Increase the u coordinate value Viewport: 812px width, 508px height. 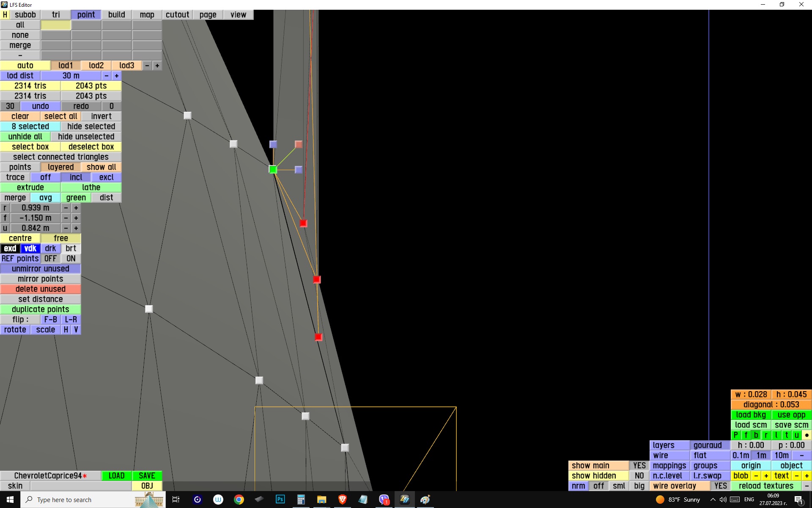[x=76, y=228]
